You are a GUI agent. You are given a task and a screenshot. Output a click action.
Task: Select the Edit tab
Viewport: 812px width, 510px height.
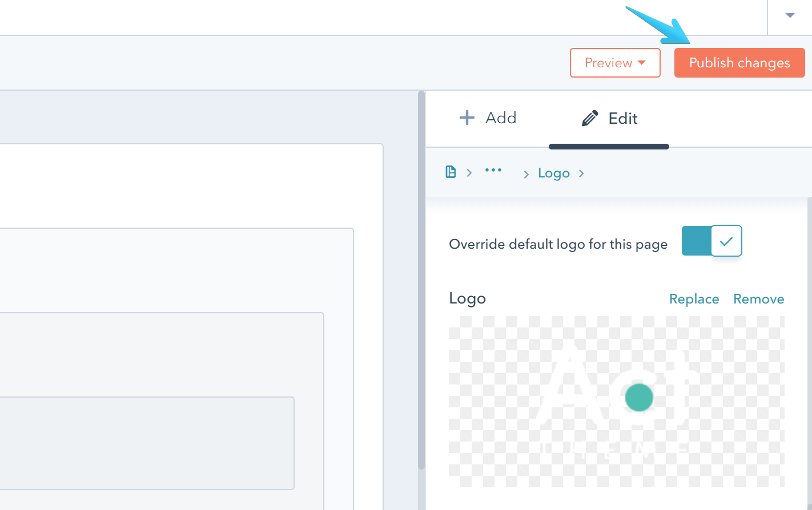pyautogui.click(x=609, y=119)
